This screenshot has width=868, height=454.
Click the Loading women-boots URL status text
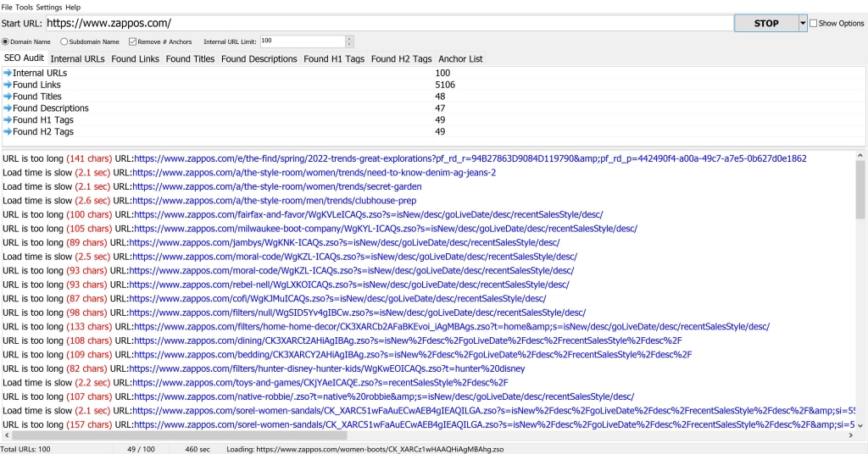(365, 449)
